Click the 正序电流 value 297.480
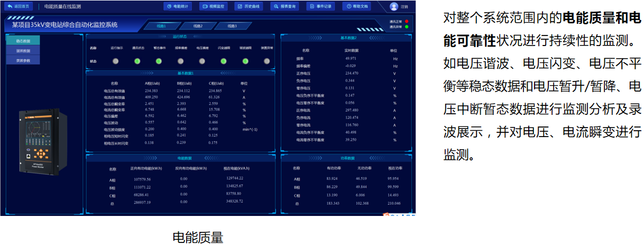Screen dimensions: 644x244 coord(352,110)
